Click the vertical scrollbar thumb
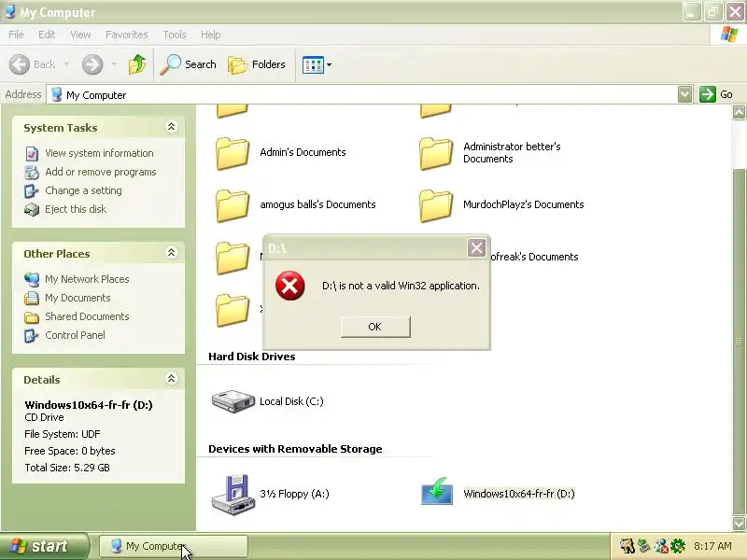The image size is (747, 560). [x=739, y=342]
